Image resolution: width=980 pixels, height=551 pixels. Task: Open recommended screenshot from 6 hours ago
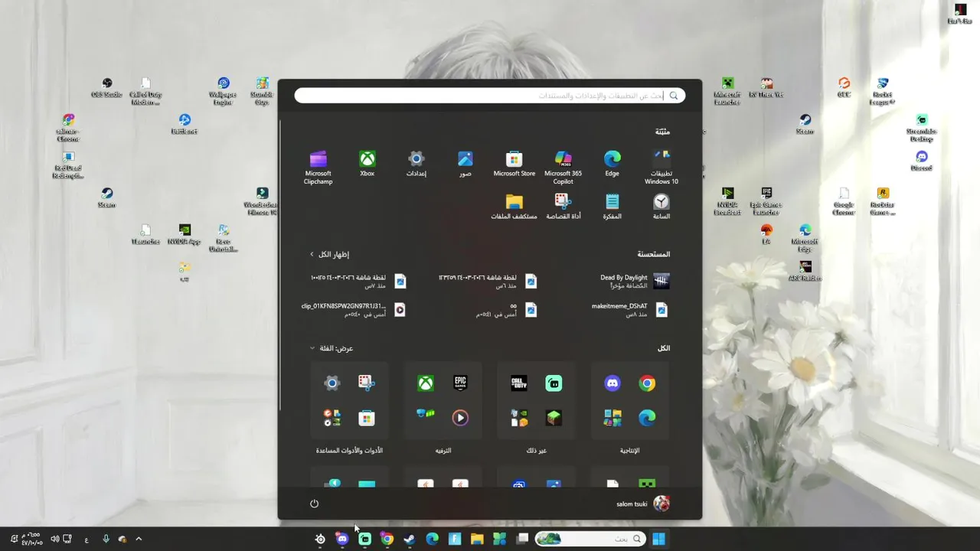pyautogui.click(x=487, y=282)
